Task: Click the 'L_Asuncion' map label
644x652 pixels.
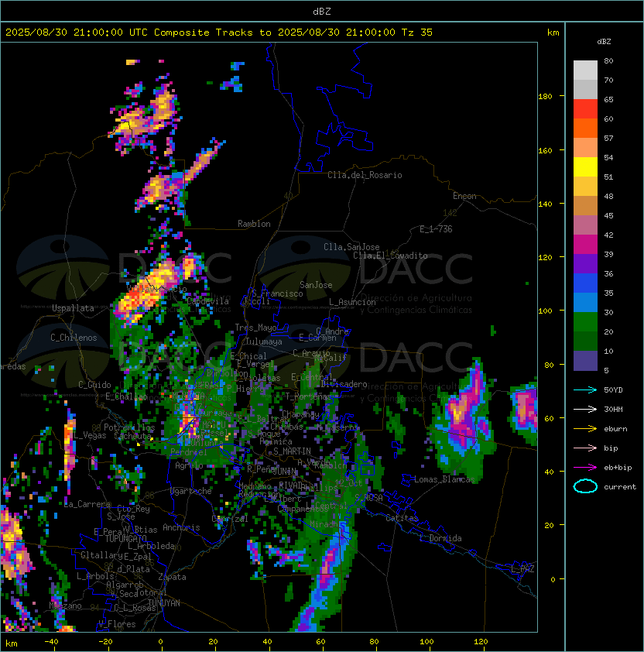Action: point(352,302)
